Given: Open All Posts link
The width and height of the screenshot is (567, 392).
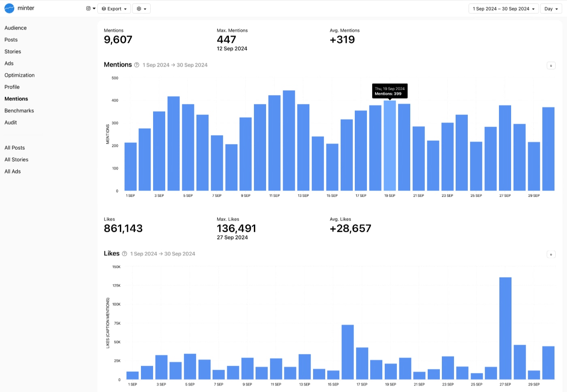Looking at the screenshot, I should pyautogui.click(x=15, y=148).
